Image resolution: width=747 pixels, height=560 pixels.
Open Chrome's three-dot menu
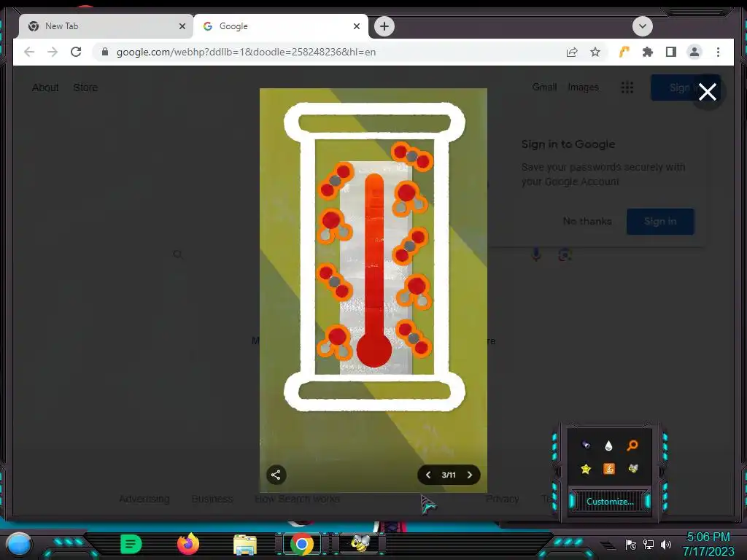click(718, 52)
